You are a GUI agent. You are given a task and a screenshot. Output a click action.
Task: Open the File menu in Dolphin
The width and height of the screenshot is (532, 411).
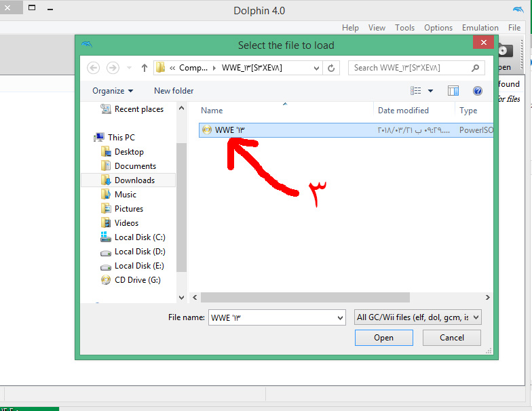(514, 28)
